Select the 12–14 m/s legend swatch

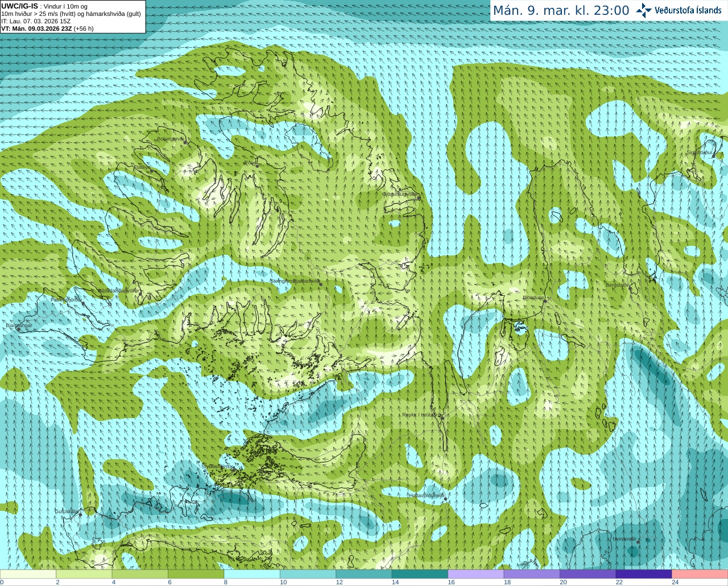(x=364, y=574)
